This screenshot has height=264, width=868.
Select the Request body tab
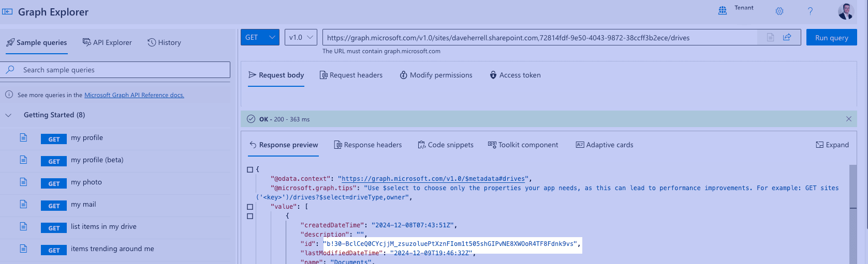tap(276, 75)
